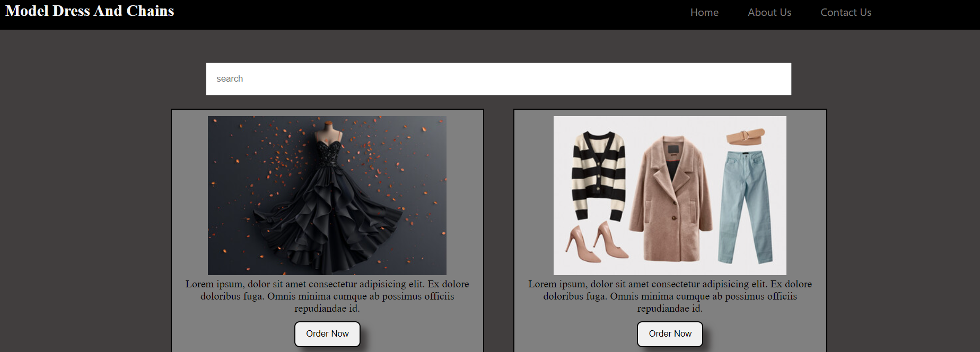This screenshot has width=980, height=352.
Task: Go to the Home page
Action: 704,12
